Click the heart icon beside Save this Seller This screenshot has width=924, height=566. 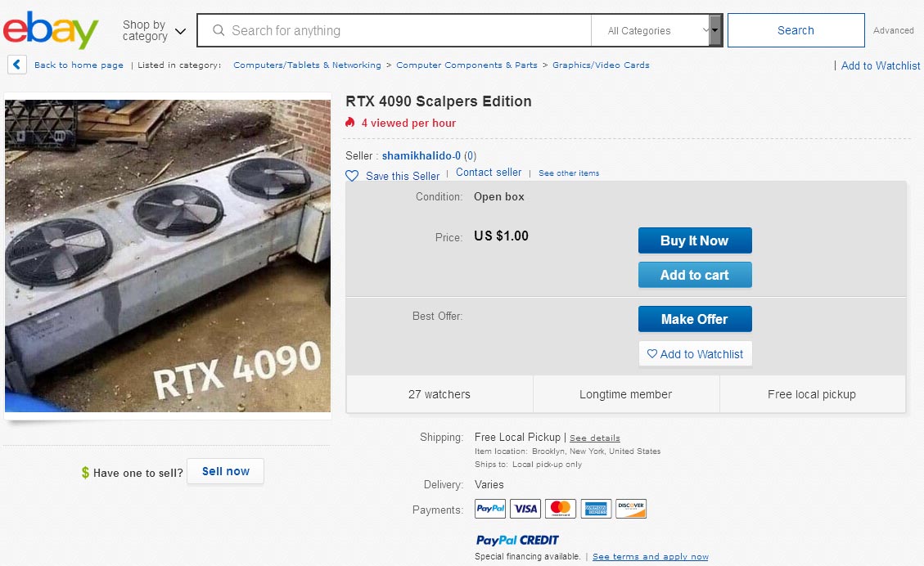(x=352, y=176)
